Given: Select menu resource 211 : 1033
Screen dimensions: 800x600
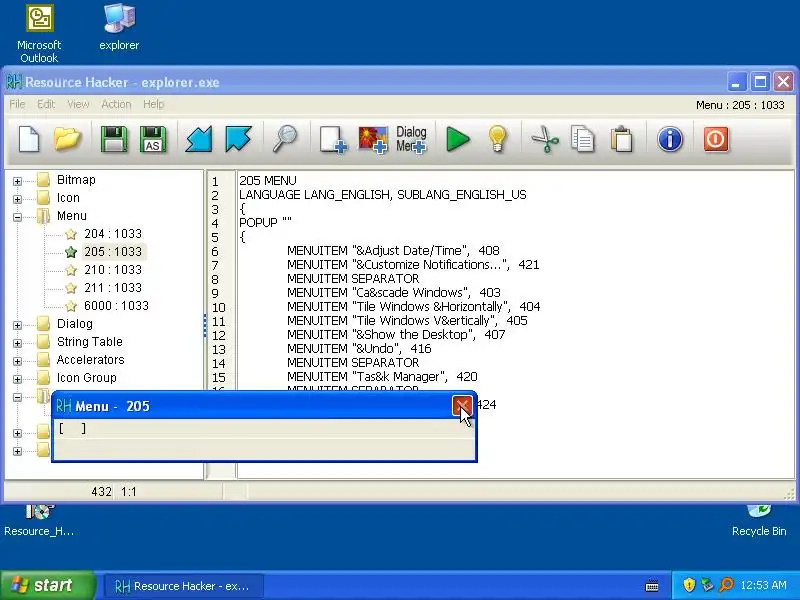Looking at the screenshot, I should coord(113,288).
